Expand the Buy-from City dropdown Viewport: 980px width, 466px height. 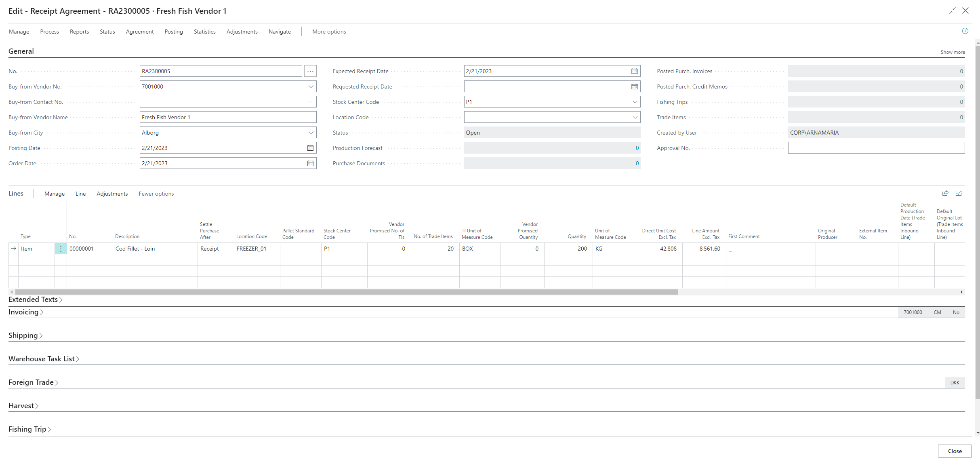[x=311, y=133]
